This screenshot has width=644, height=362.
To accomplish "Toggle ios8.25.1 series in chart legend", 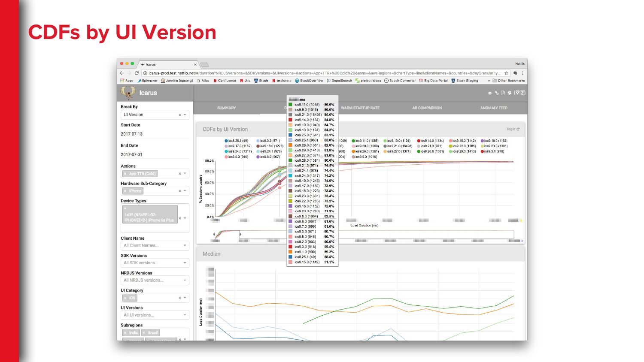I will coord(236,141).
